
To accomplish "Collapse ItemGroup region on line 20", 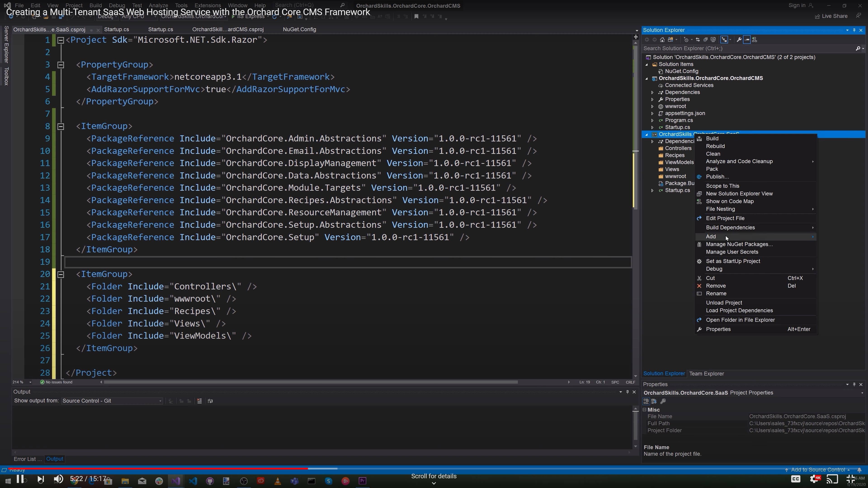I will point(61,274).
